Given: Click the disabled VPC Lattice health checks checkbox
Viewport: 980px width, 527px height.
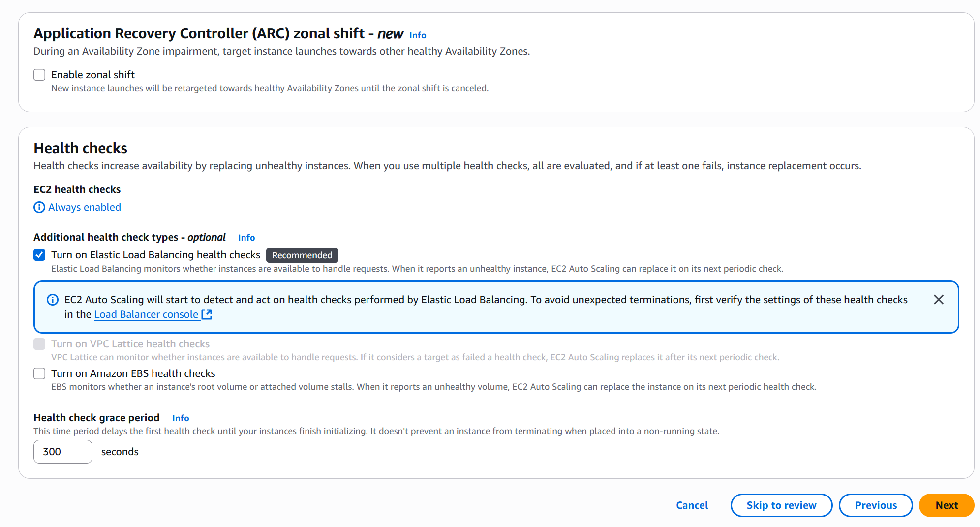Looking at the screenshot, I should [39, 344].
